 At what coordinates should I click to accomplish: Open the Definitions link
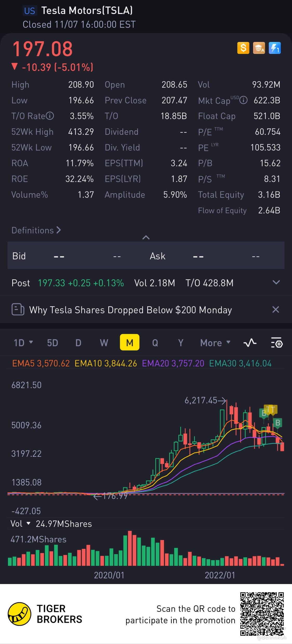(x=36, y=230)
